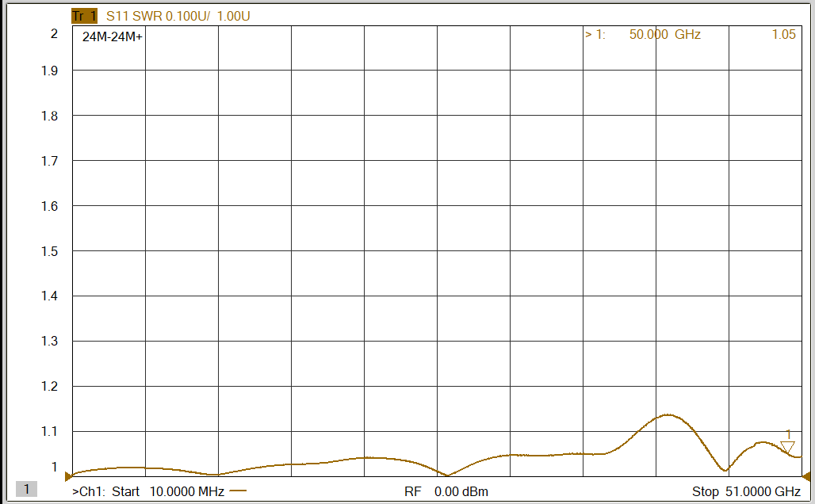Click the window number 1 box

[x=26, y=488]
